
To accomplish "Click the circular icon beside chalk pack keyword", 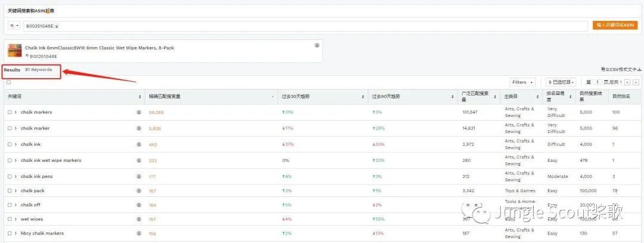I will point(139,191).
